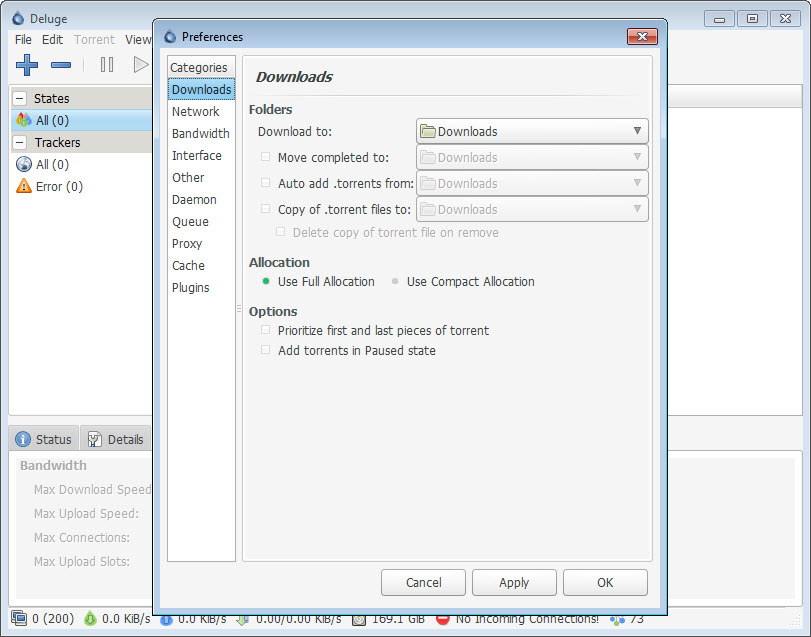This screenshot has height=637, width=811.
Task: Click the connections icon in status bar
Action: pyautogui.click(x=19, y=618)
